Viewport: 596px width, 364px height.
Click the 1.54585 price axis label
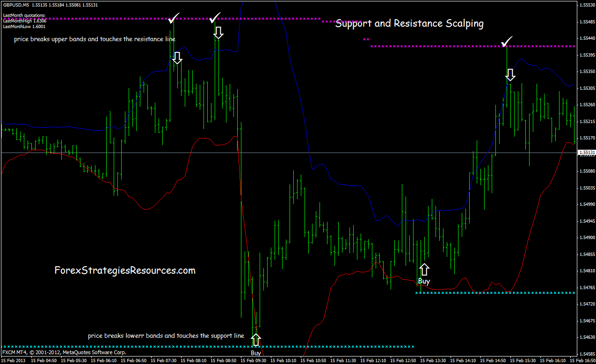pyautogui.click(x=587, y=354)
